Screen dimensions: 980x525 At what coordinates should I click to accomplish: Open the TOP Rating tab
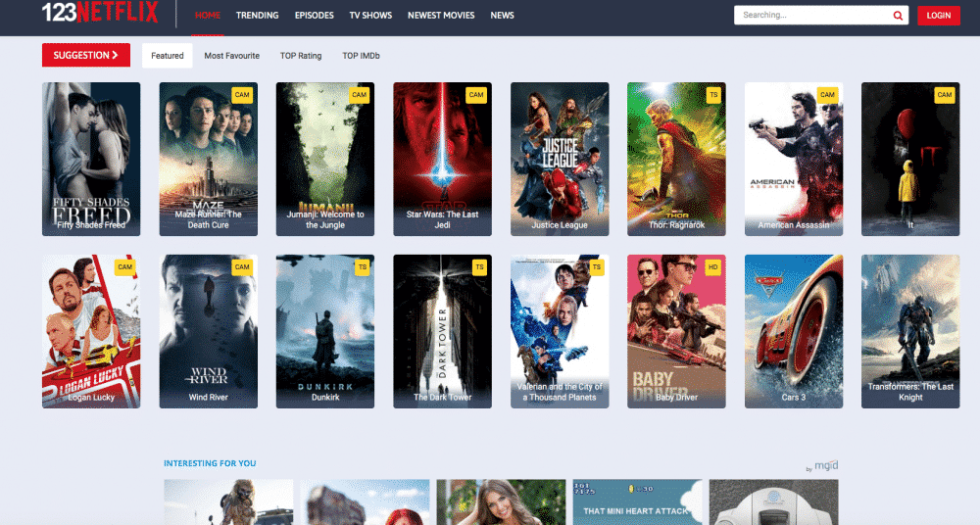pos(301,56)
